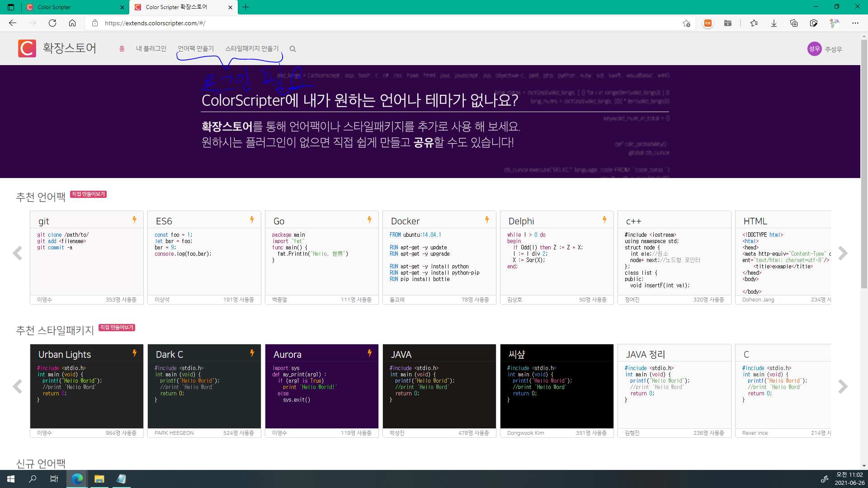This screenshot has height=488, width=868.
Task: Click the lightning bolt icon on Docker card
Action: tap(487, 220)
